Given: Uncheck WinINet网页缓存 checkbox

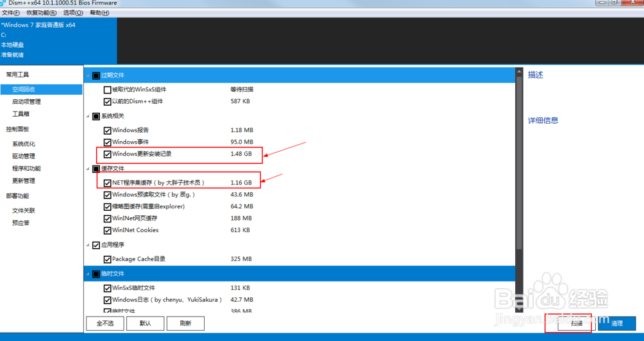Looking at the screenshot, I should click(107, 219).
